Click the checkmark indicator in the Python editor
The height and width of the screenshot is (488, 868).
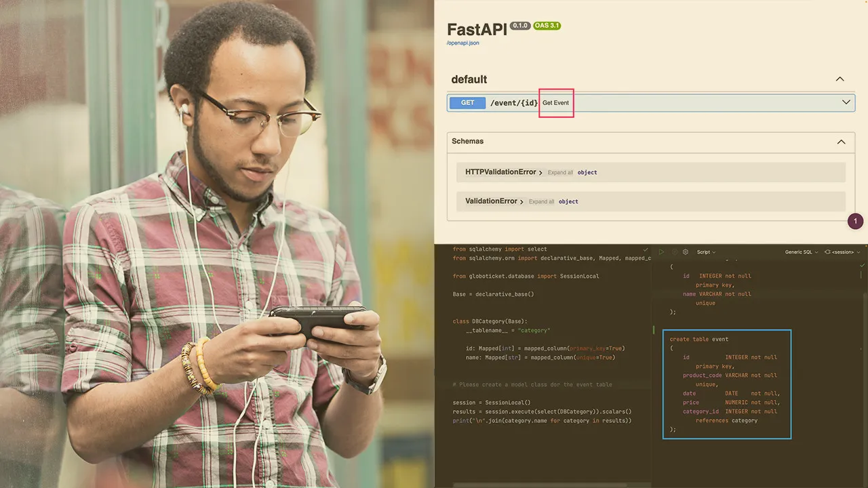click(646, 250)
